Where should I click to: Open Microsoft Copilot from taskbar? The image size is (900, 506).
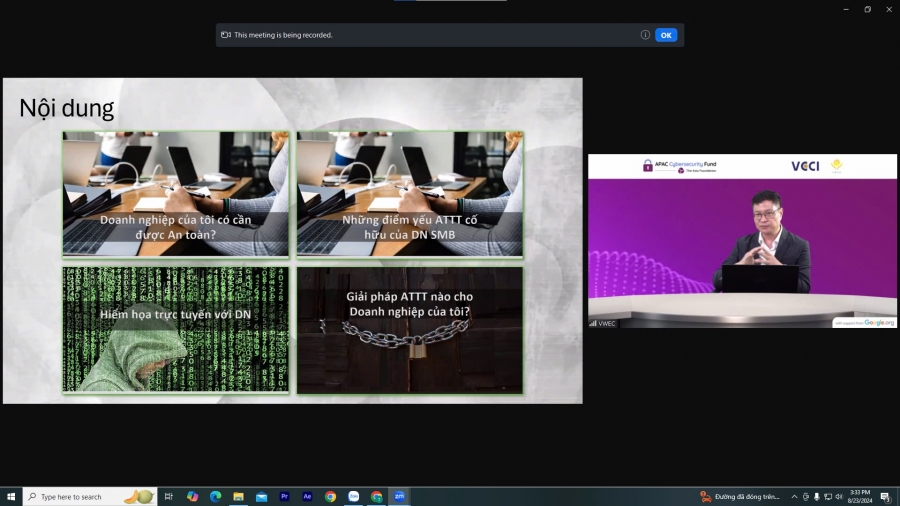tap(192, 496)
